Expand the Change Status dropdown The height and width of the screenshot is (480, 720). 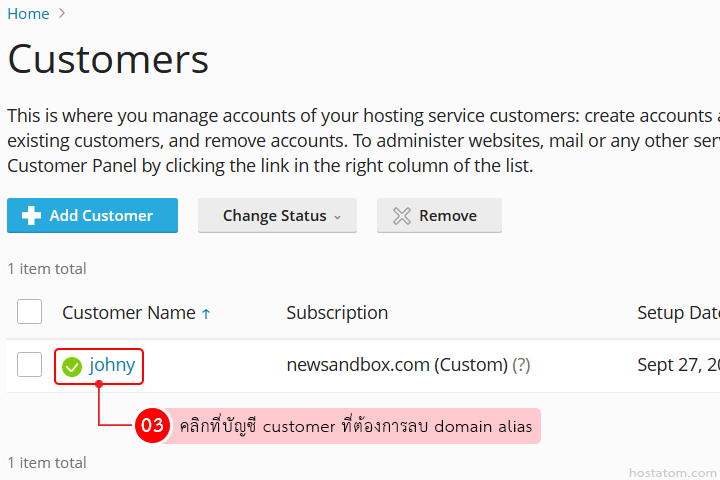pyautogui.click(x=277, y=216)
